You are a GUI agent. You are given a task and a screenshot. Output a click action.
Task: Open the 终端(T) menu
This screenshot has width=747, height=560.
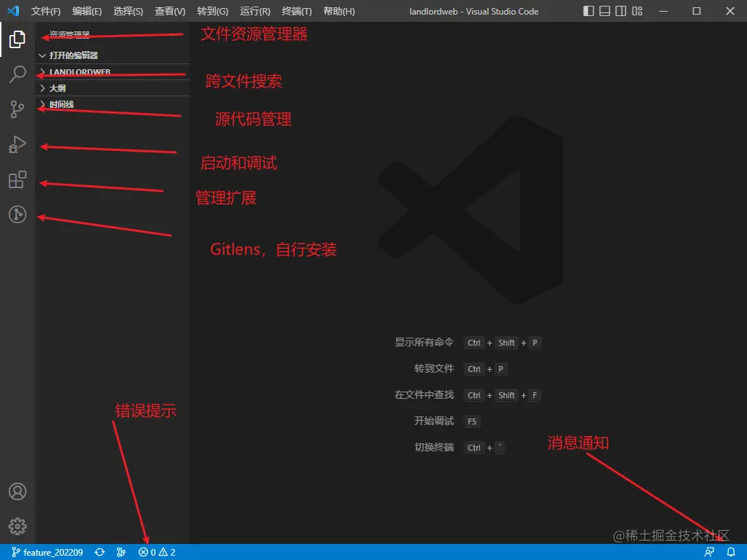click(297, 11)
